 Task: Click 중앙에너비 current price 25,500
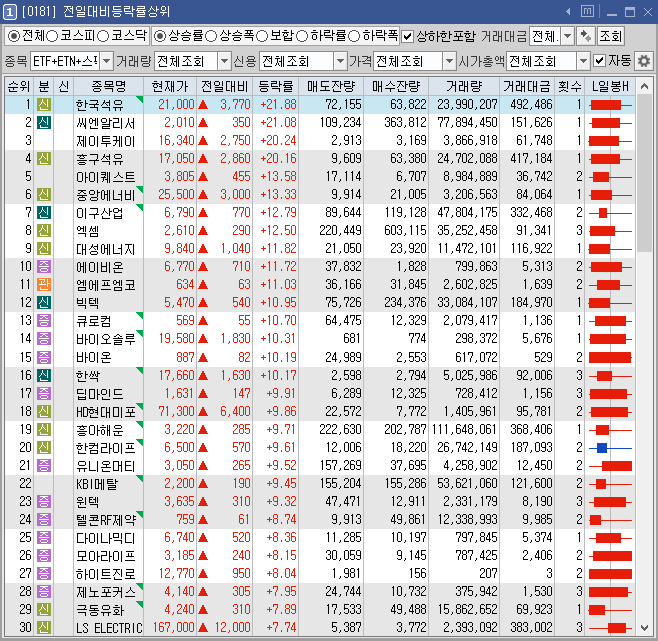click(176, 194)
